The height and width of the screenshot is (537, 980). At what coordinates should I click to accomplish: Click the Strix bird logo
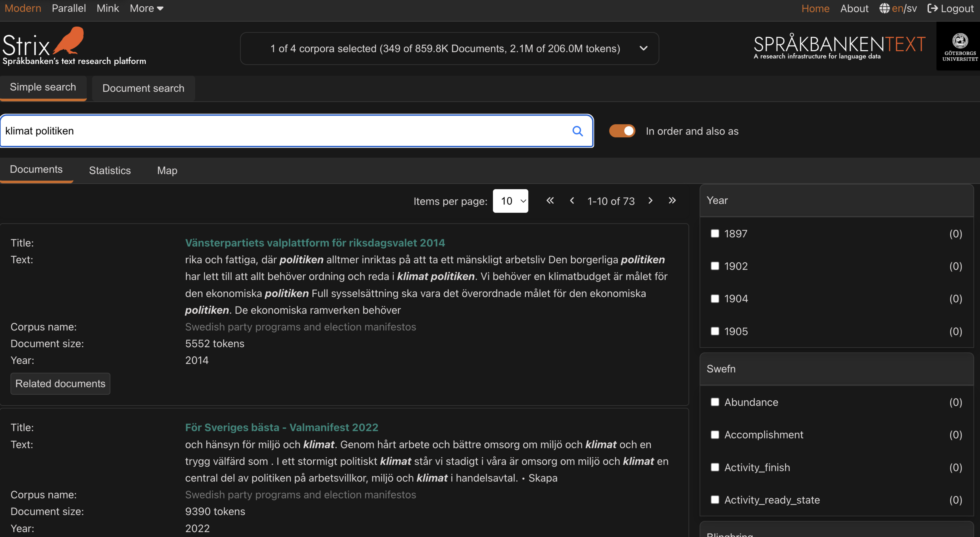(69, 40)
